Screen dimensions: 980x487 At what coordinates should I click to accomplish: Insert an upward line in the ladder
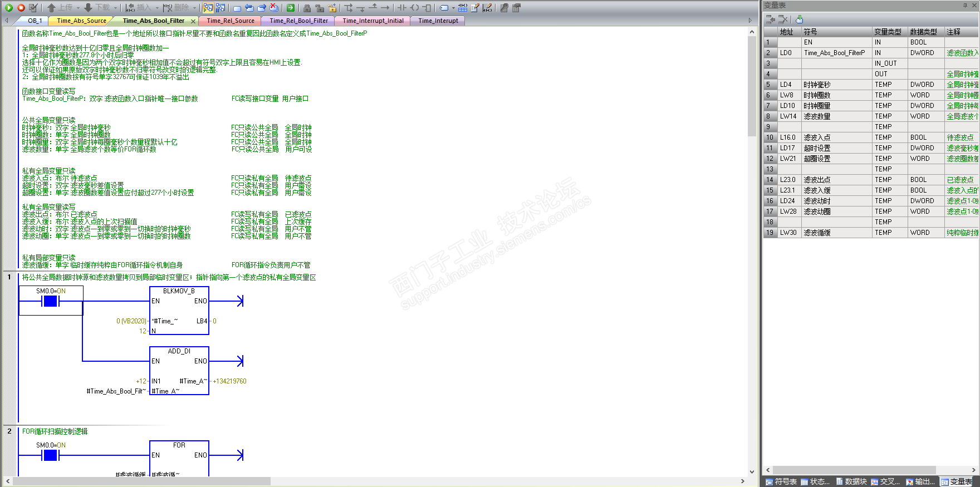(373, 8)
